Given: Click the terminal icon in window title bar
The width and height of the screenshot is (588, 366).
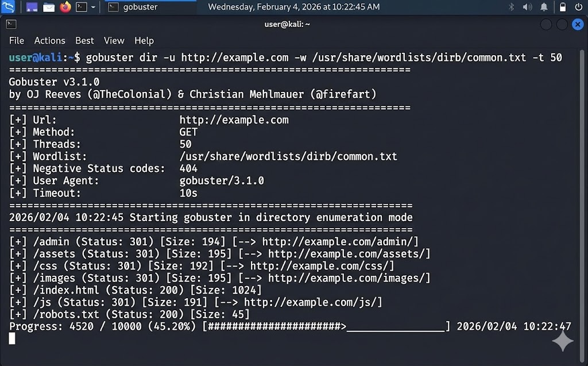Looking at the screenshot, I should click(11, 24).
